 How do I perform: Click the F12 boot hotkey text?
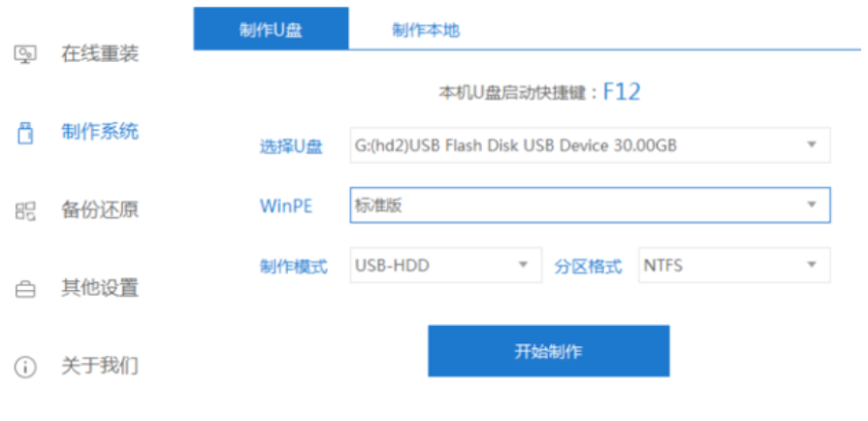point(621,92)
